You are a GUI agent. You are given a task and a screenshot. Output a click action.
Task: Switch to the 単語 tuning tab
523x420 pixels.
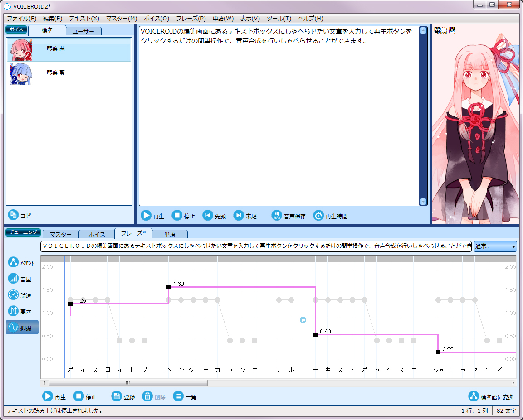(x=170, y=234)
